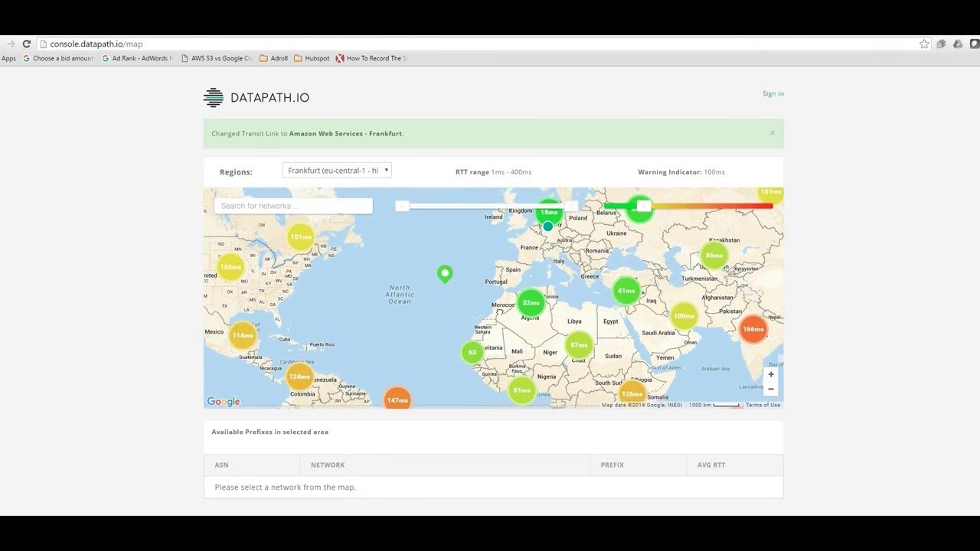Select the 114ms cluster near Mexico

[x=243, y=335]
